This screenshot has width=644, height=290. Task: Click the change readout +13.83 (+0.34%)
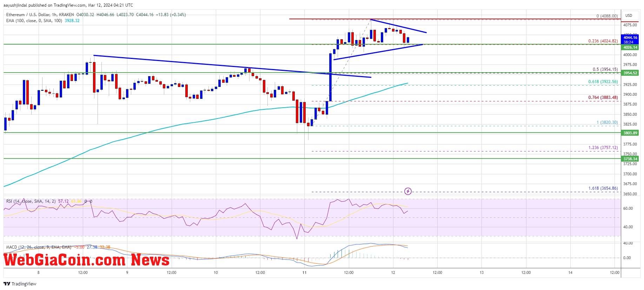(171, 15)
